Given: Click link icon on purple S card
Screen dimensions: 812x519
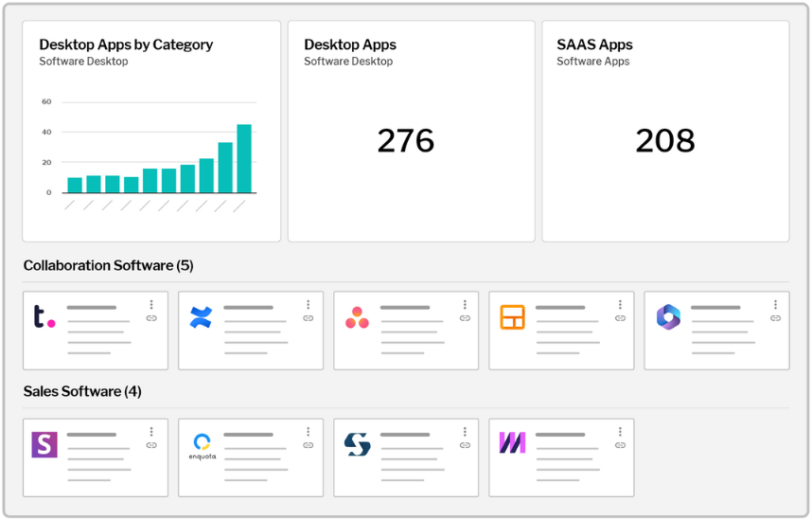Looking at the screenshot, I should (151, 445).
